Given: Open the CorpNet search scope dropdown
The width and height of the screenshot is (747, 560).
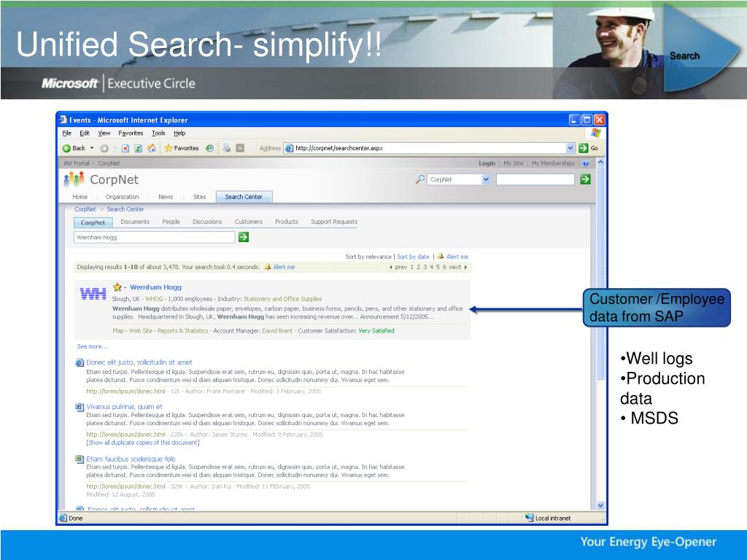Looking at the screenshot, I should (486, 179).
